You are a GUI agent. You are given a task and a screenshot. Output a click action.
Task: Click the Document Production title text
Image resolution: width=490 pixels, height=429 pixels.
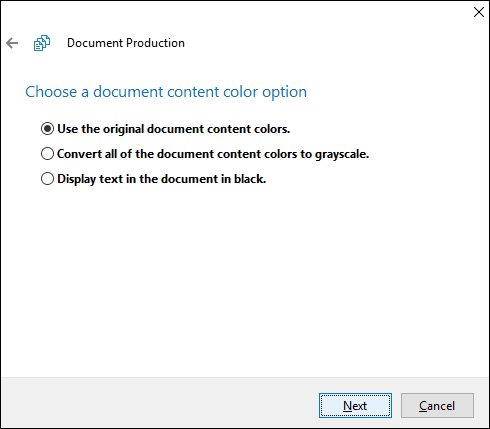coord(126,43)
